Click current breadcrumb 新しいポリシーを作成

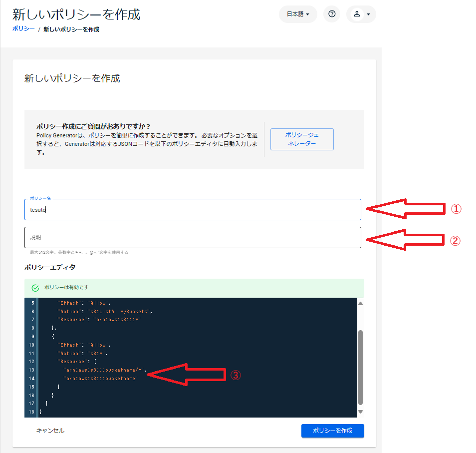71,29
